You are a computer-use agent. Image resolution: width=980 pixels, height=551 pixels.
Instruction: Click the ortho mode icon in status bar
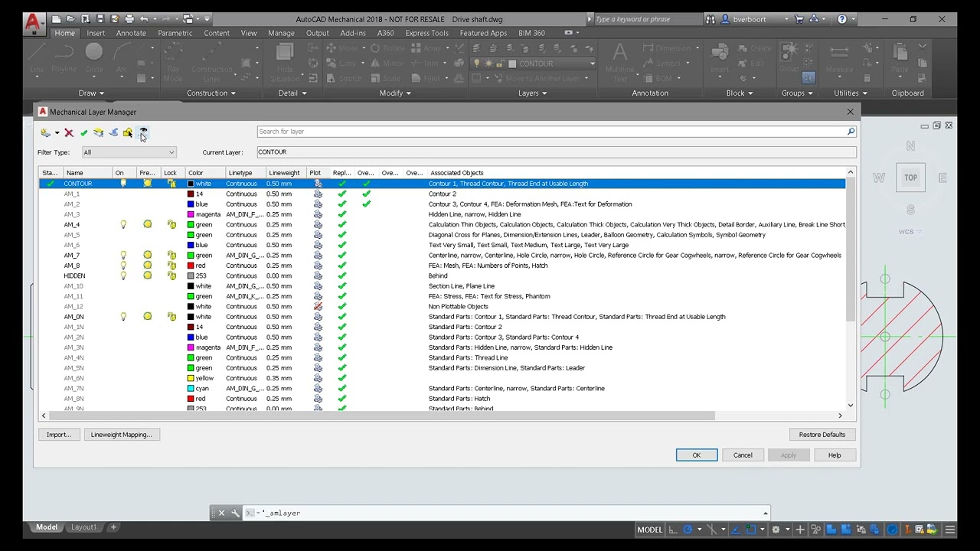pyautogui.click(x=673, y=530)
